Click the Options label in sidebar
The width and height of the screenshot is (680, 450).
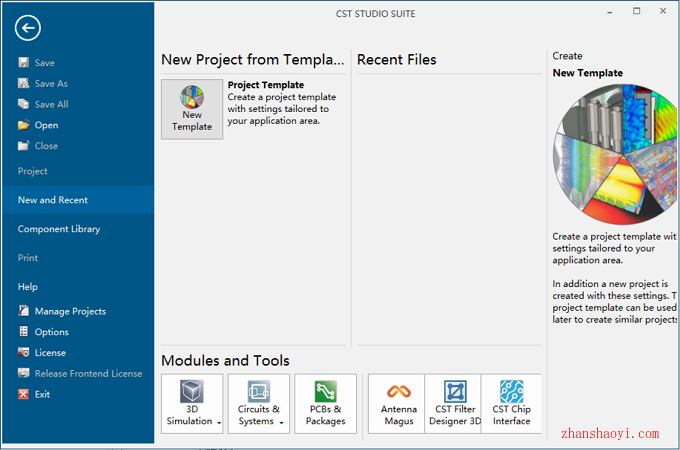tap(52, 332)
